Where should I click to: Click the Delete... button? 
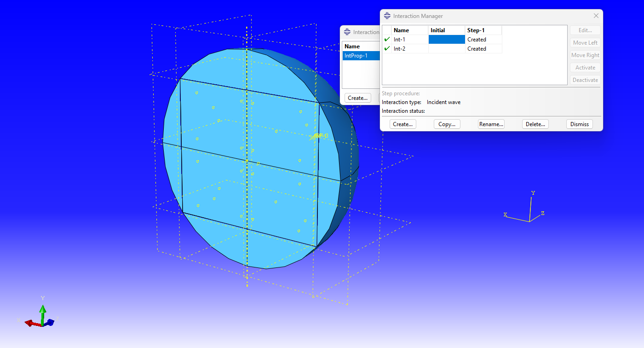(535, 124)
